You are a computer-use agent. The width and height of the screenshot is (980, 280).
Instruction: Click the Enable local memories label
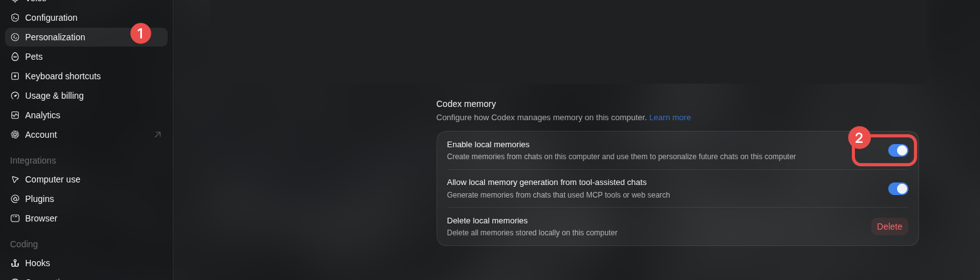click(488, 145)
